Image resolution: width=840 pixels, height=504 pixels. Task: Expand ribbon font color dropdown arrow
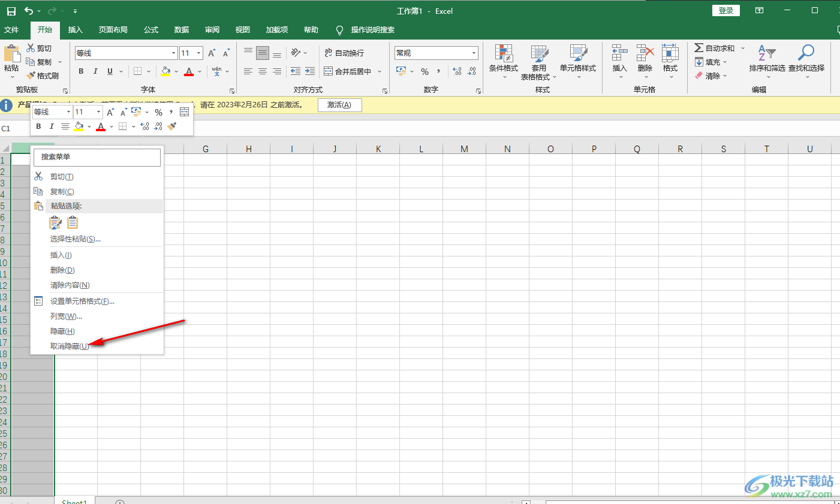pyautogui.click(x=200, y=71)
